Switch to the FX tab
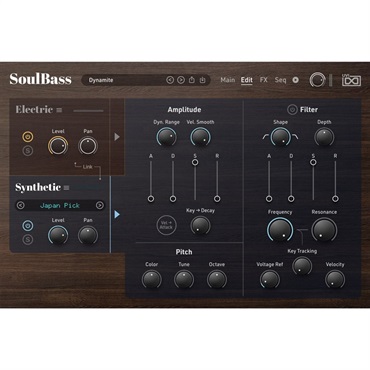The width and height of the screenshot is (370, 370). tap(264, 80)
